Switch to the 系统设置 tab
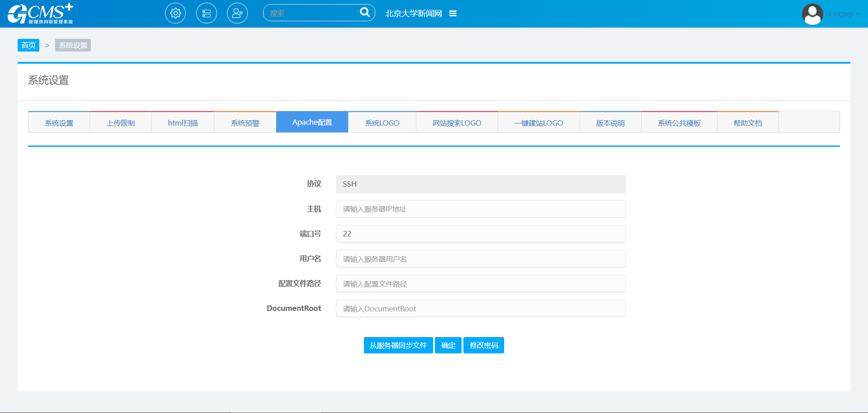 (59, 123)
